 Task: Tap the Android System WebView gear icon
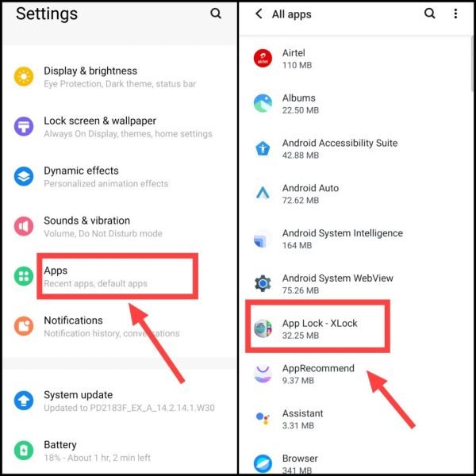tap(263, 283)
